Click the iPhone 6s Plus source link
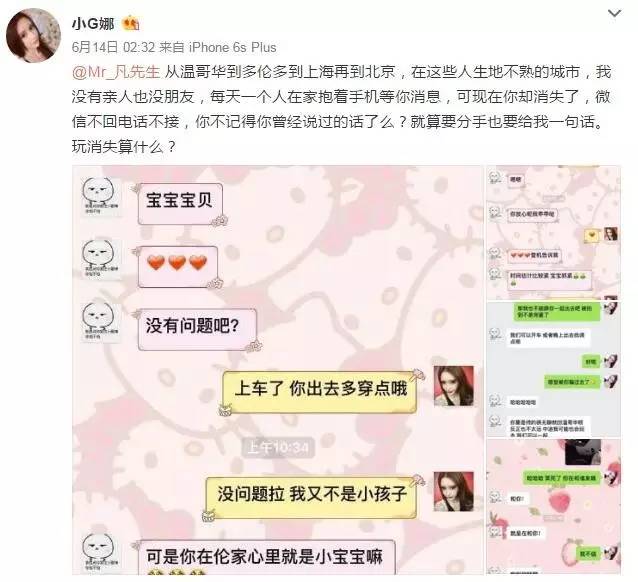This screenshot has height=582, width=638. pos(233,48)
